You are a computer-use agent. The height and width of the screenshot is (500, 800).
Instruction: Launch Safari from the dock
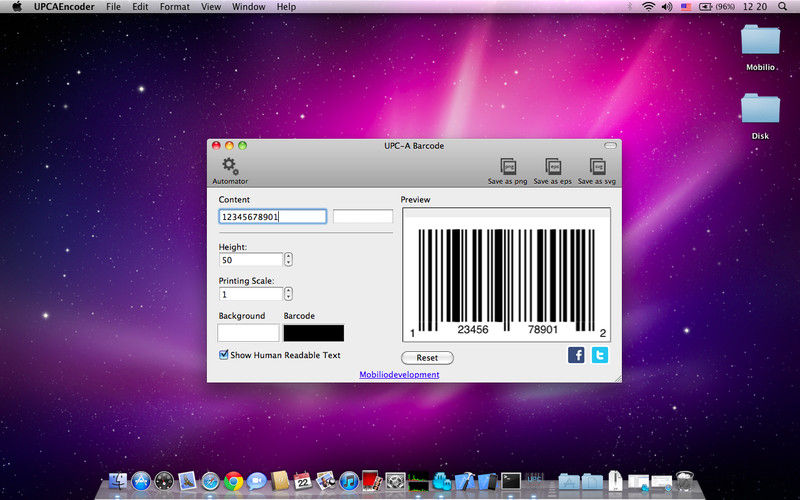point(210,481)
